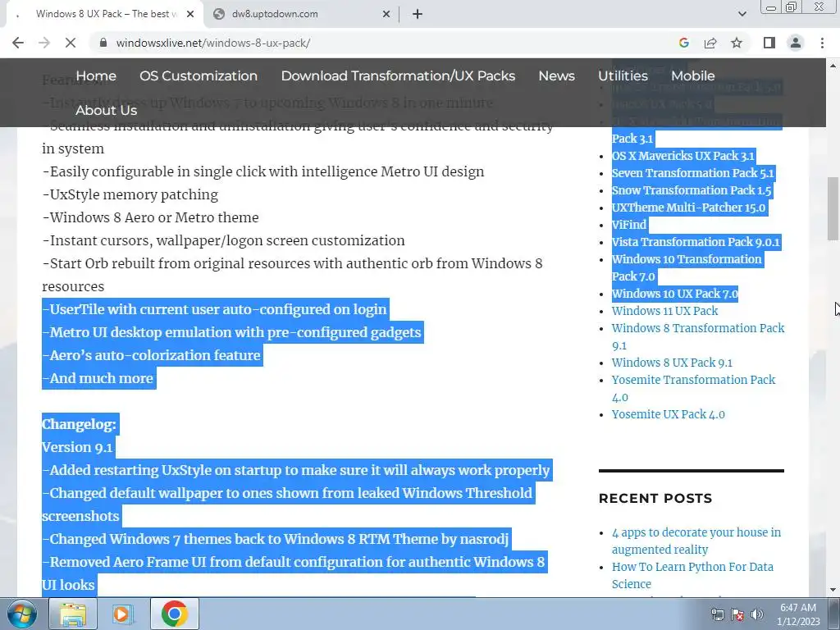Open Windows 8 UX Pack 9.1 link
The height and width of the screenshot is (630, 840).
click(x=672, y=363)
